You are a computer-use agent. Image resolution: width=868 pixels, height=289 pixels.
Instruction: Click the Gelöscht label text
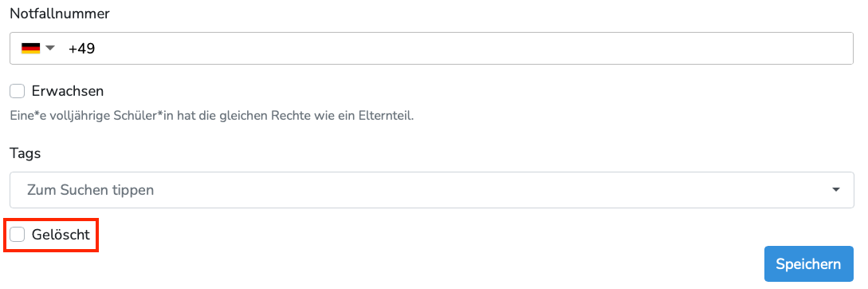click(61, 236)
